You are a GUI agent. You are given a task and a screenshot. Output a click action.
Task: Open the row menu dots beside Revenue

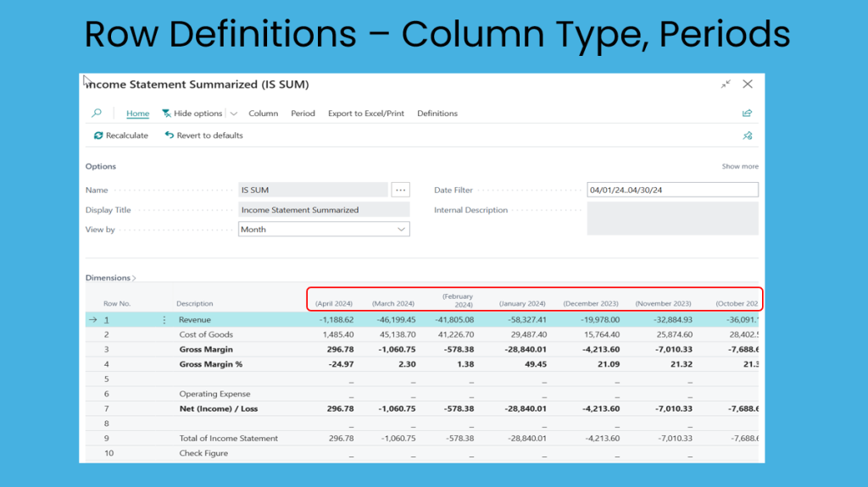click(164, 320)
